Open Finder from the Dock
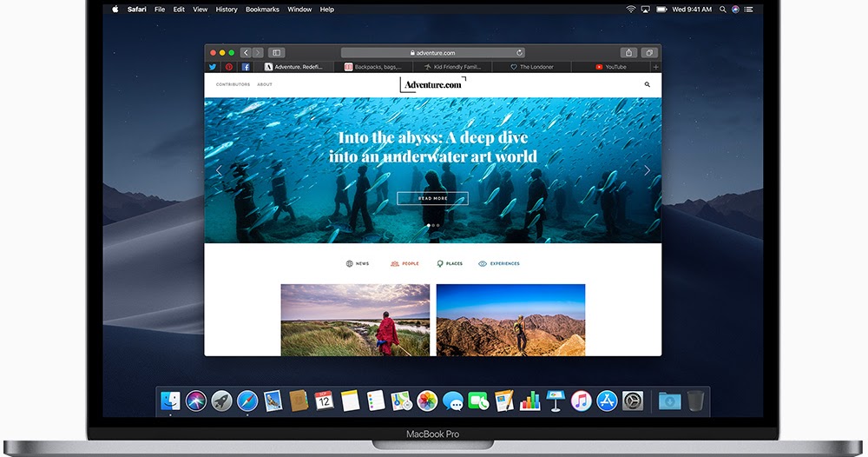The height and width of the screenshot is (457, 868). click(170, 401)
